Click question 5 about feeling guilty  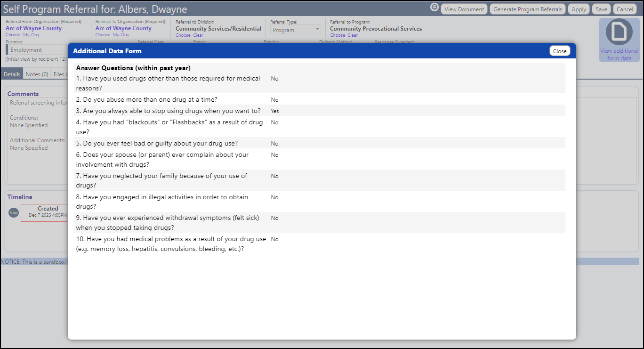[157, 143]
